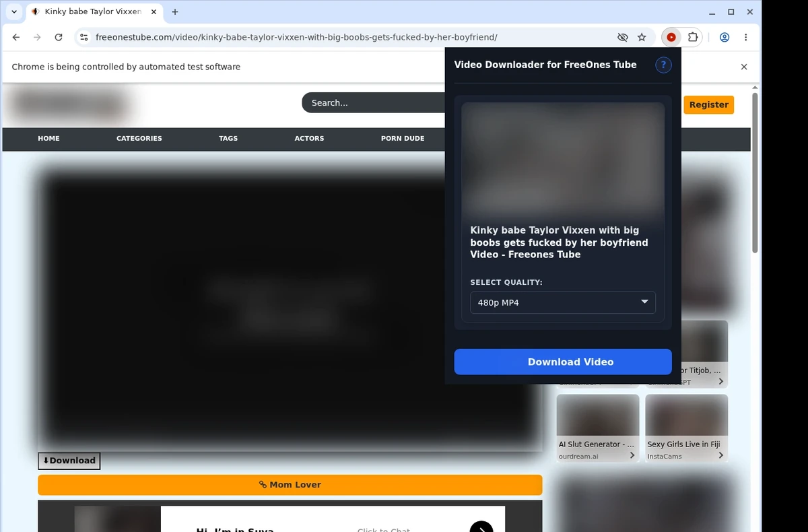Screen dimensions: 808x532
Task: Dismiss the automated test software infobar
Action: (x=744, y=67)
